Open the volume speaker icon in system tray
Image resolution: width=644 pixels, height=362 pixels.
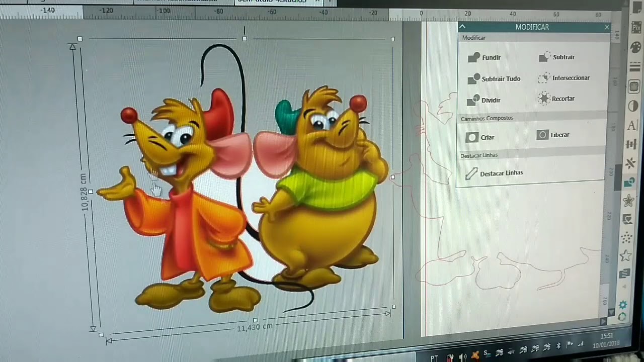463,357
